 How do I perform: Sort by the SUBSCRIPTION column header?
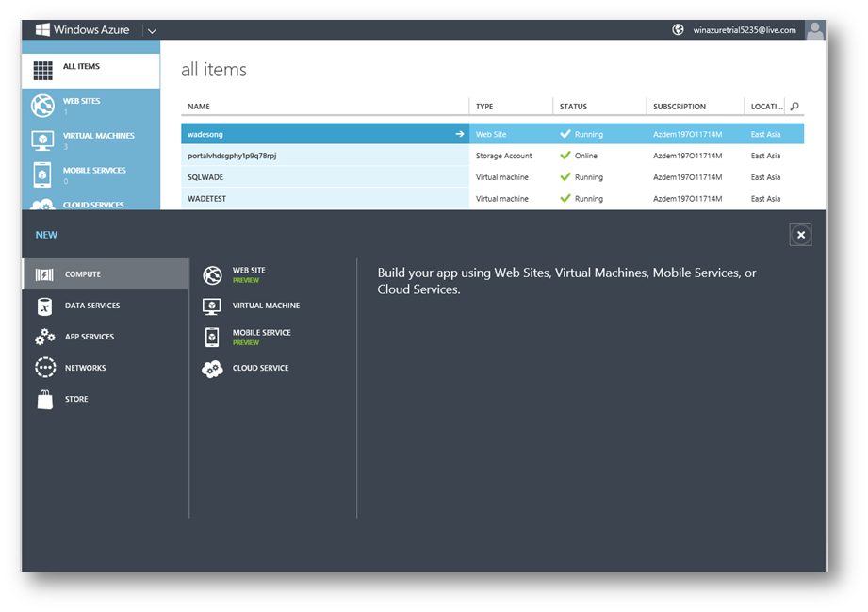[680, 107]
